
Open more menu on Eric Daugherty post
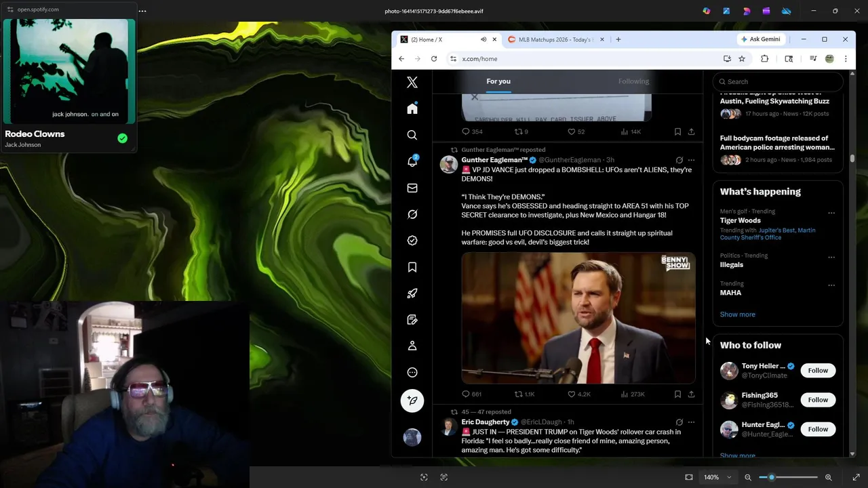[691, 422]
